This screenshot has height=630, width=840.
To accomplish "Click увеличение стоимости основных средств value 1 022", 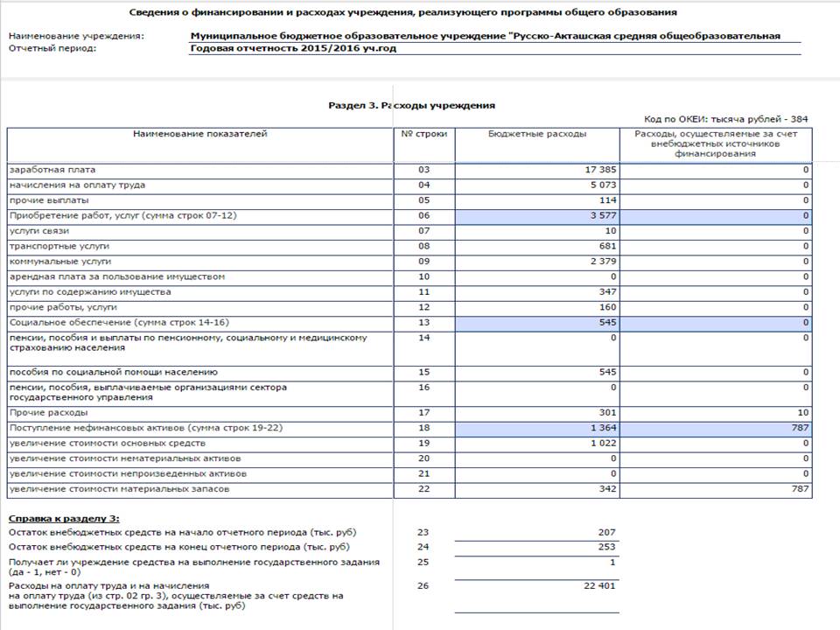I will click(x=536, y=444).
